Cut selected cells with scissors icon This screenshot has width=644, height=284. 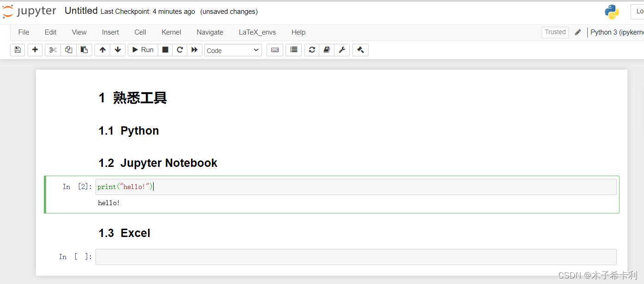coord(53,50)
